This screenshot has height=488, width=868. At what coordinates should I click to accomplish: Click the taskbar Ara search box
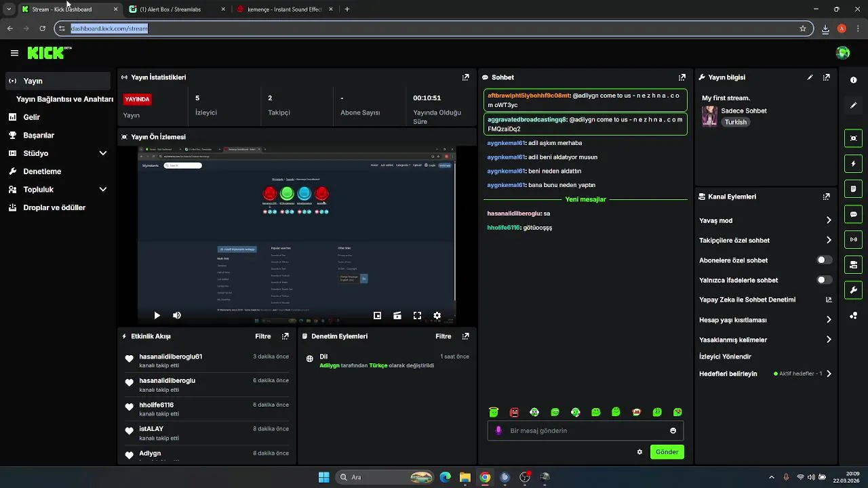click(385, 477)
